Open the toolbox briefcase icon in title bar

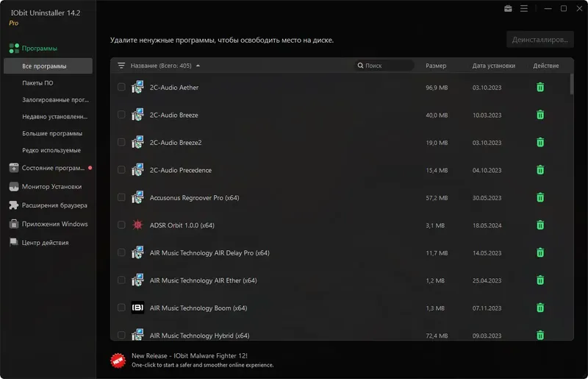tap(508, 8)
